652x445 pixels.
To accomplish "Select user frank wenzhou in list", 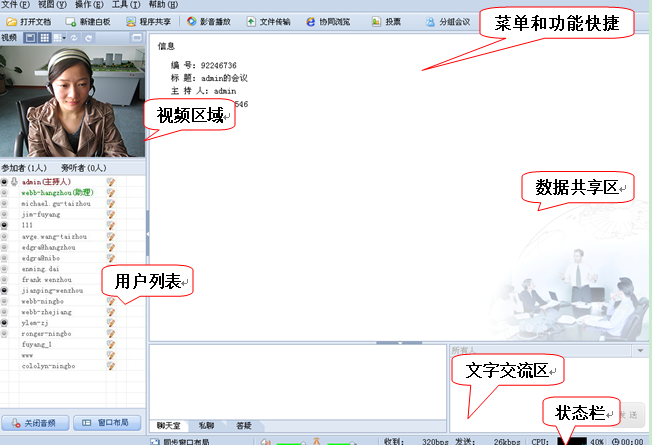I will pos(40,279).
